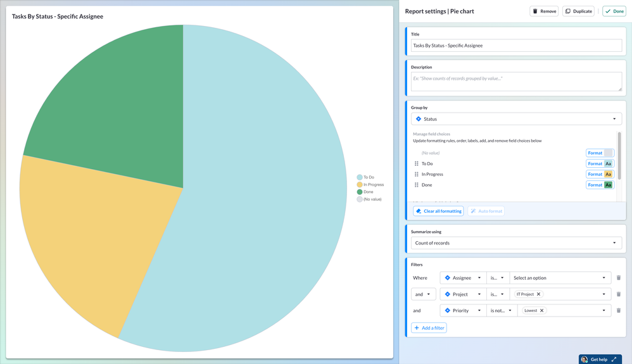This screenshot has height=364, width=632.
Task: Click the To Do legend entry
Action: click(365, 177)
